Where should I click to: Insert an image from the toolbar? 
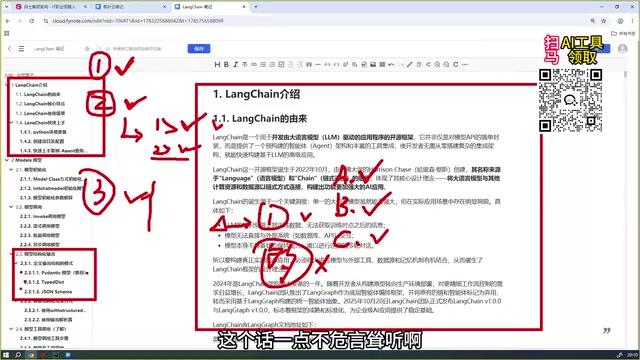point(373,64)
